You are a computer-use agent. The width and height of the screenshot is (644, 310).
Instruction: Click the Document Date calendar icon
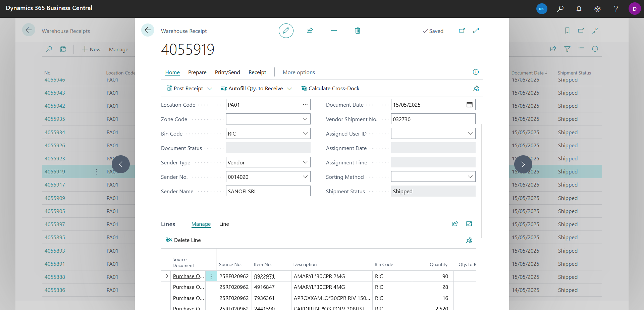pos(470,105)
